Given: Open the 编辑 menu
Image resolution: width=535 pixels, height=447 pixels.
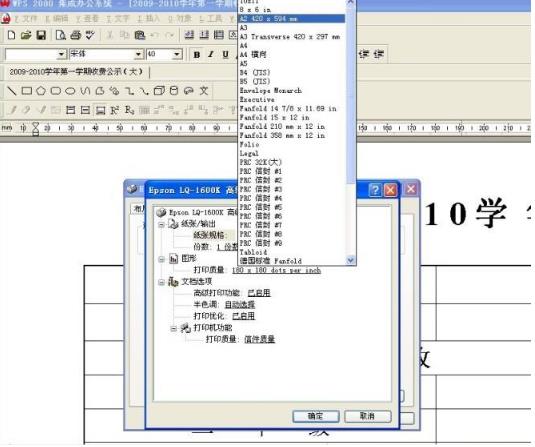Looking at the screenshot, I should 57,18.
